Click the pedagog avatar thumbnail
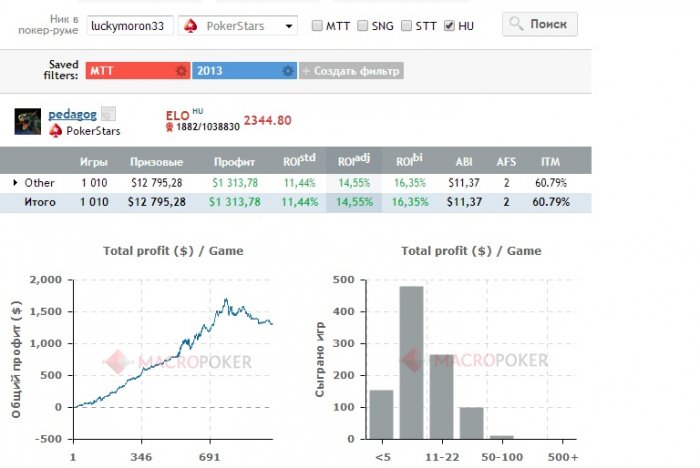The width and height of the screenshot is (700, 468). pos(28,121)
